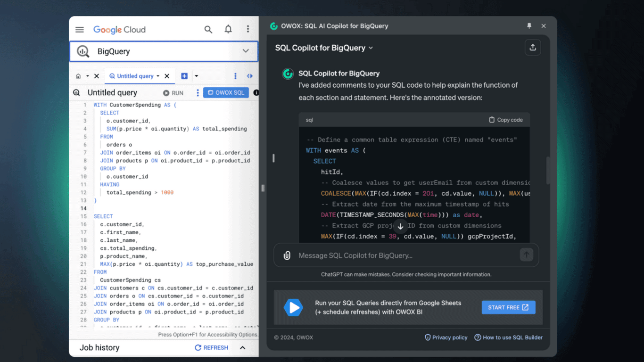The width and height of the screenshot is (644, 362).
Task: Pin the OWOX Copilot panel
Action: [x=529, y=26]
